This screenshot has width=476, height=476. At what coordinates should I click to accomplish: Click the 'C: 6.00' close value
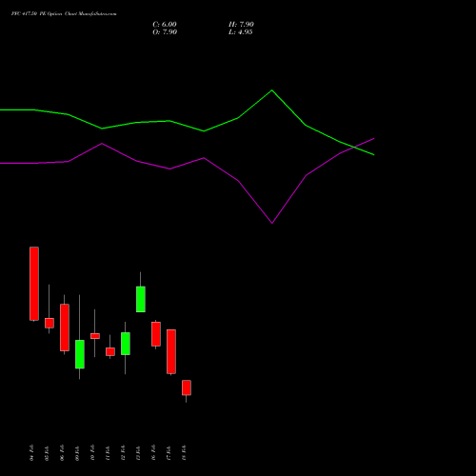(165, 25)
